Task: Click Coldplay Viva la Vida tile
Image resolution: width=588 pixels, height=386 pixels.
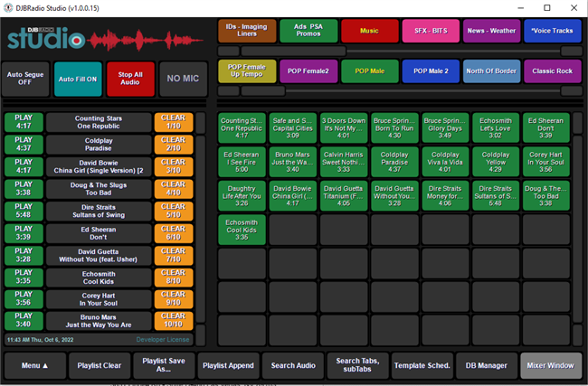Action: pos(445,162)
